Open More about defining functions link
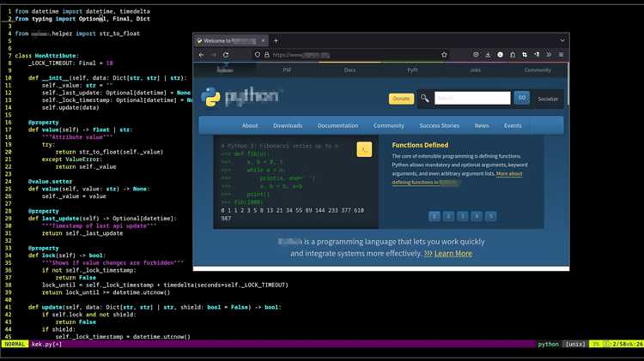 [x=457, y=178]
